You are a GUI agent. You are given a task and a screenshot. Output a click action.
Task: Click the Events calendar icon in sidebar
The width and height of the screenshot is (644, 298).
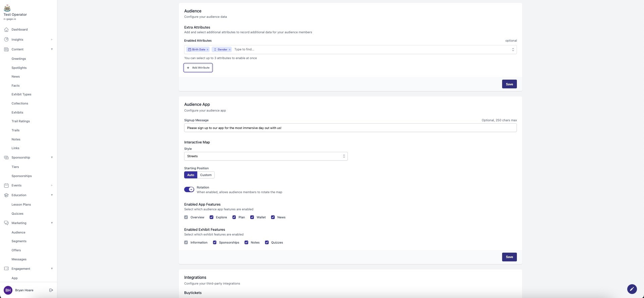coord(6,185)
